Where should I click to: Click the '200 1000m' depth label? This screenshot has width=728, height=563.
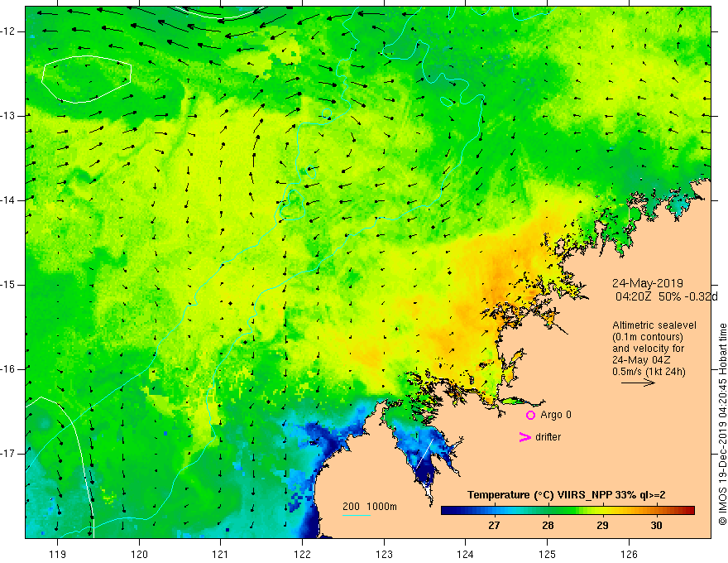[x=370, y=507]
